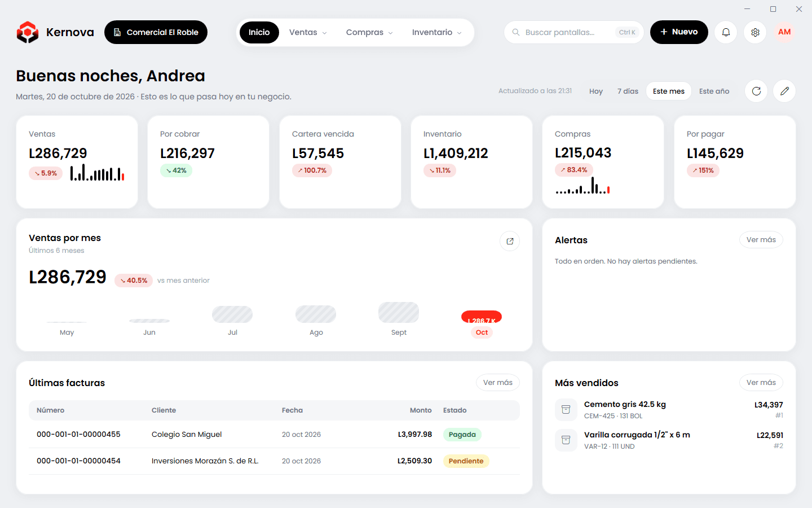Screen dimensions: 812x508
Task: Edit dashboard layout with pencil icon
Action: pyautogui.click(x=784, y=91)
